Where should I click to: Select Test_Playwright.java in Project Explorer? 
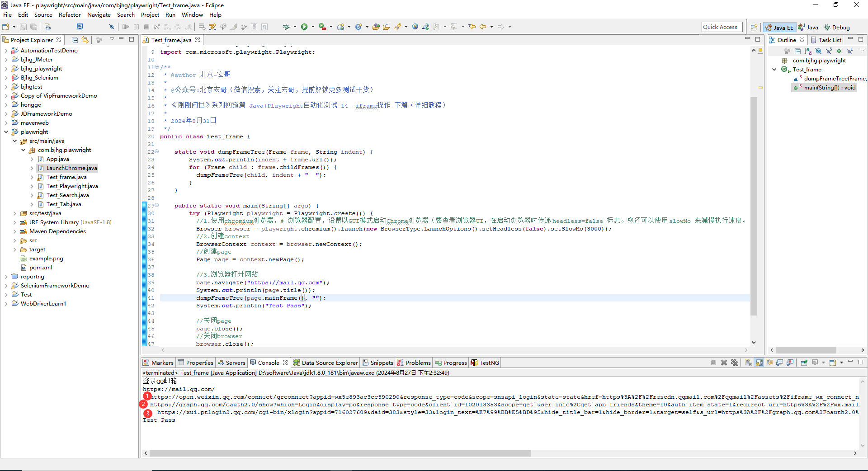tap(72, 186)
